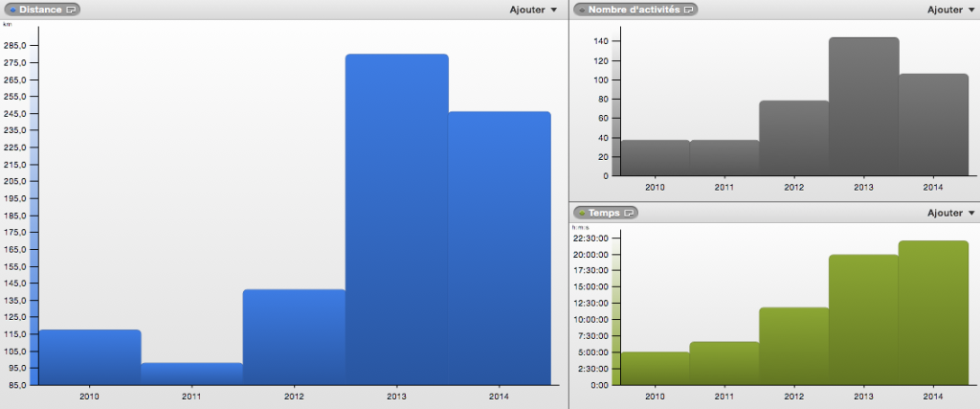
Task: Select the 2011 blue bar in Distance chart
Action: 191,374
